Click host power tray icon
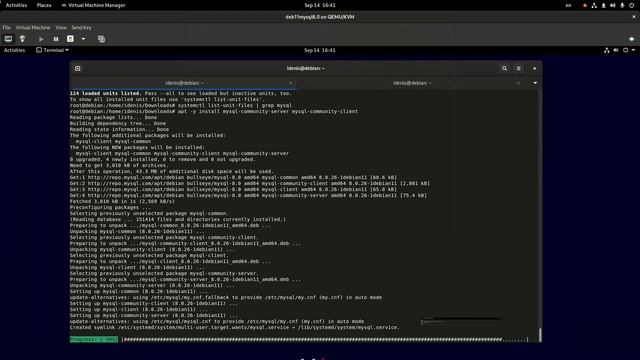This screenshot has height=360, width=640. point(631,5)
